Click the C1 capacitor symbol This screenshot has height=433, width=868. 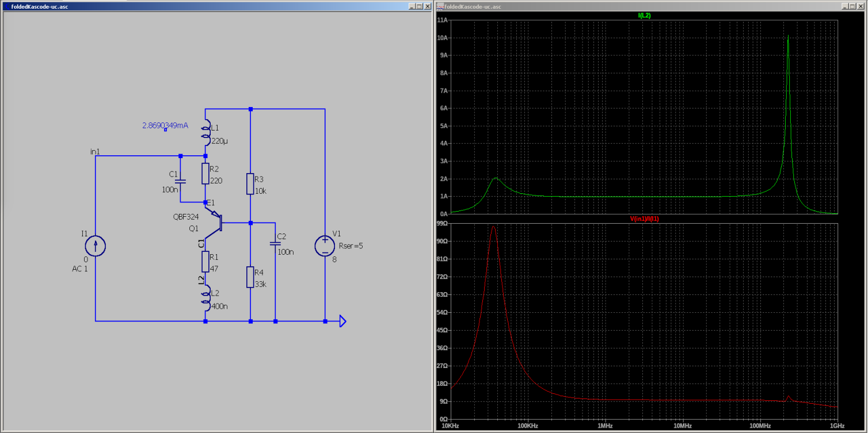click(x=180, y=180)
